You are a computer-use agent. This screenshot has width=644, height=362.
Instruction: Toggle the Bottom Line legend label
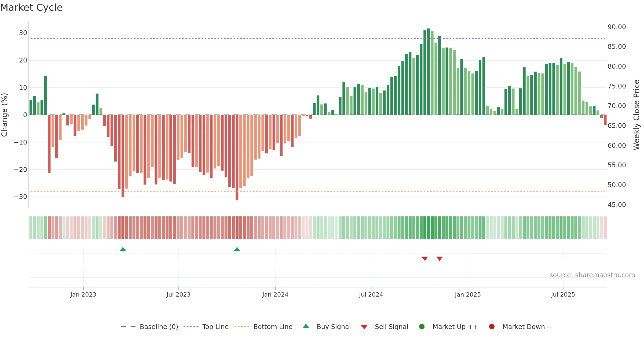tap(273, 327)
